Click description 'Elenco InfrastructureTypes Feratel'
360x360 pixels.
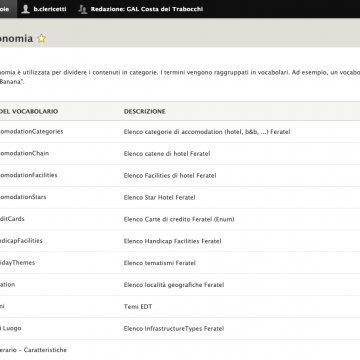click(x=174, y=329)
